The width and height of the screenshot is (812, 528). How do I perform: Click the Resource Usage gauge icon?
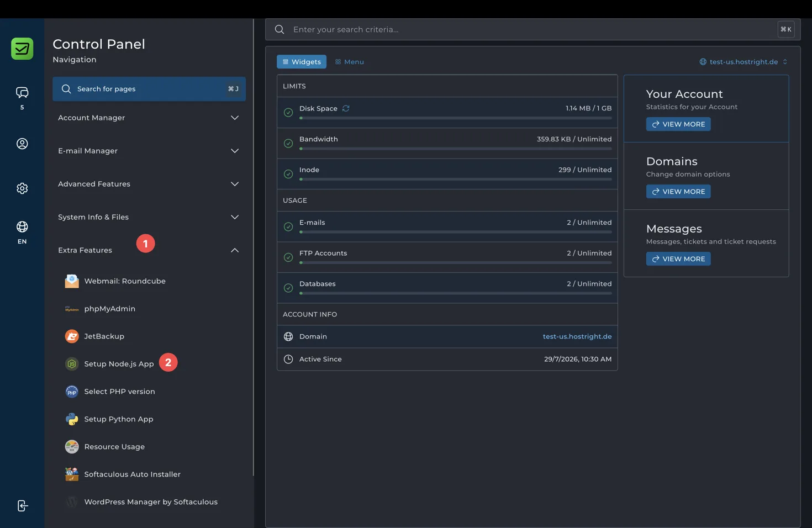click(x=72, y=447)
